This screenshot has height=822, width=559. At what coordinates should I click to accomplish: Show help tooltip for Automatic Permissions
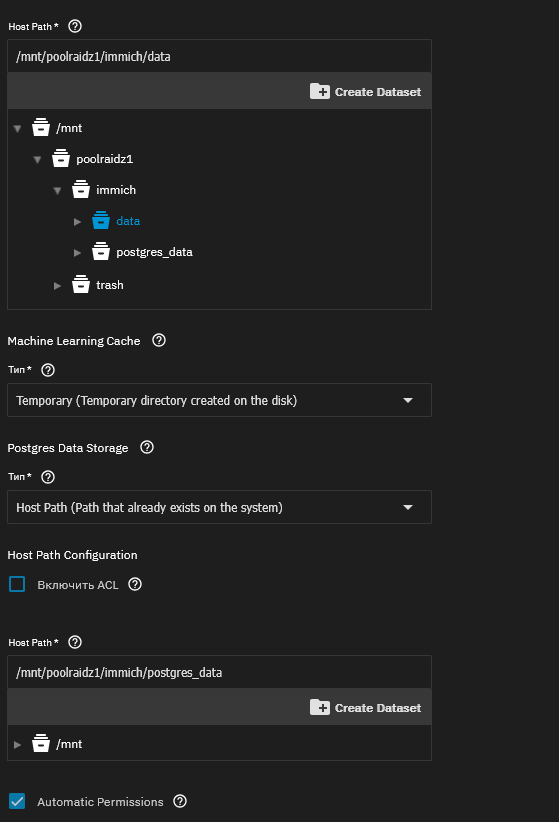point(180,801)
